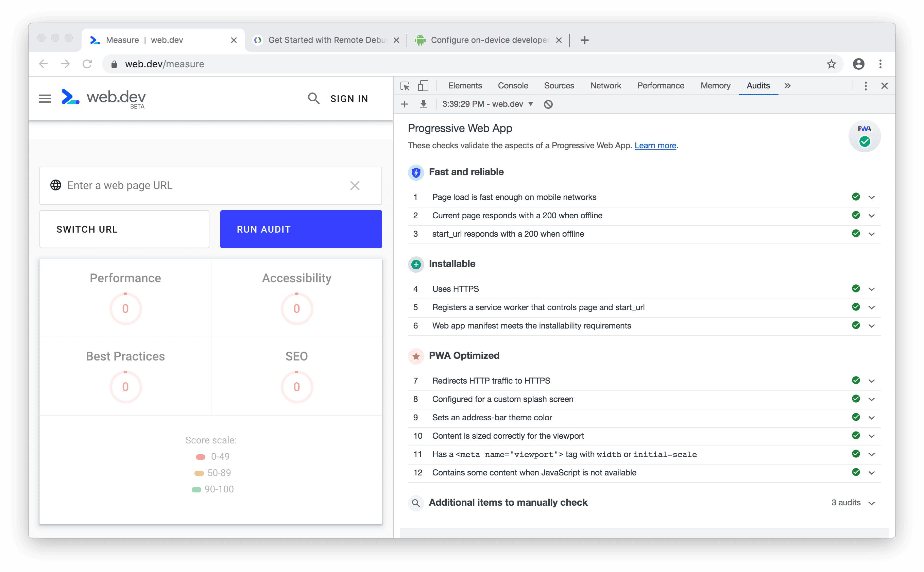Click the inspect/cursor tool icon in DevTools
Viewport: 924px width, 572px height.
[x=405, y=86]
